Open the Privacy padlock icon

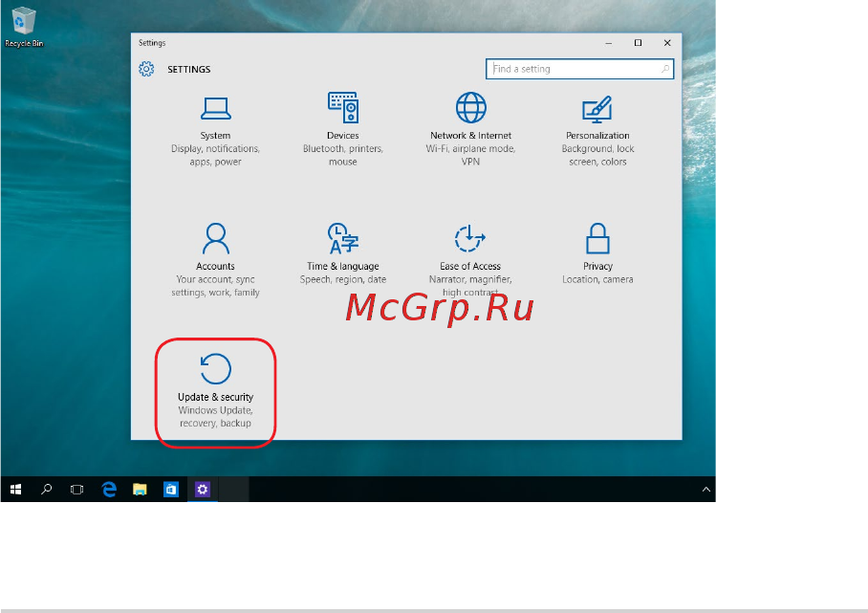pos(597,238)
